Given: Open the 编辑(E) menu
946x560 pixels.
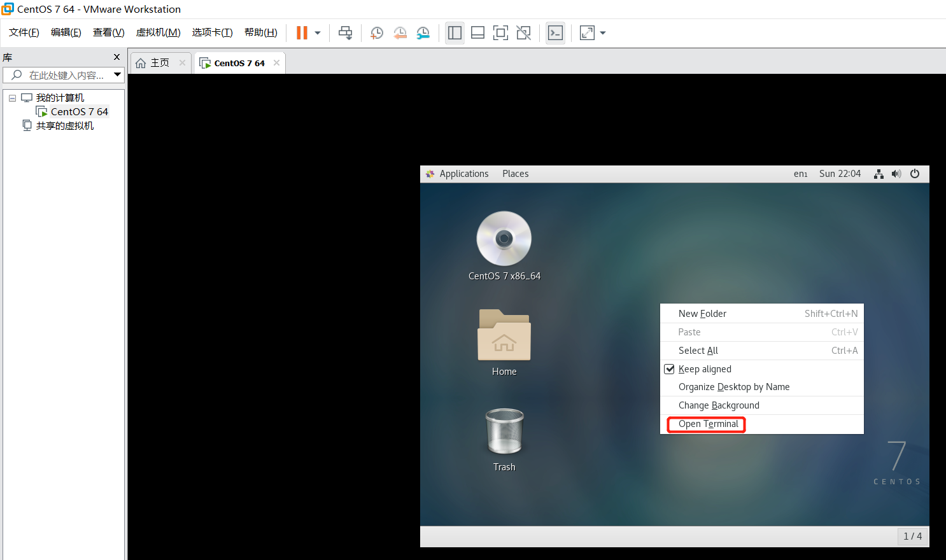Looking at the screenshot, I should [66, 32].
